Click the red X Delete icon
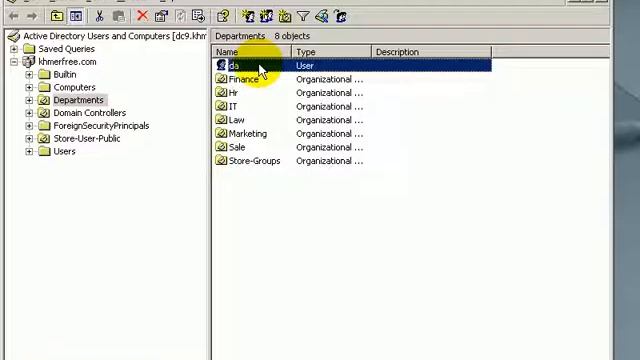 pos(142,16)
